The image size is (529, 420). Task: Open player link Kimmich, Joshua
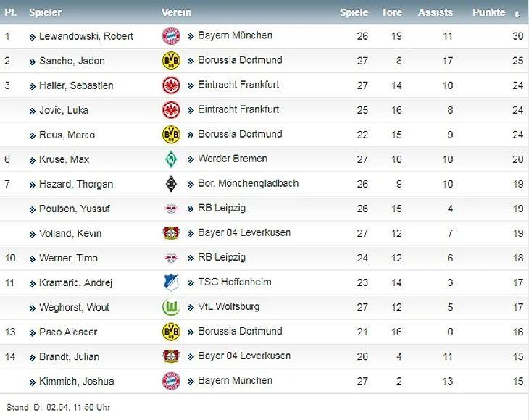click(76, 381)
